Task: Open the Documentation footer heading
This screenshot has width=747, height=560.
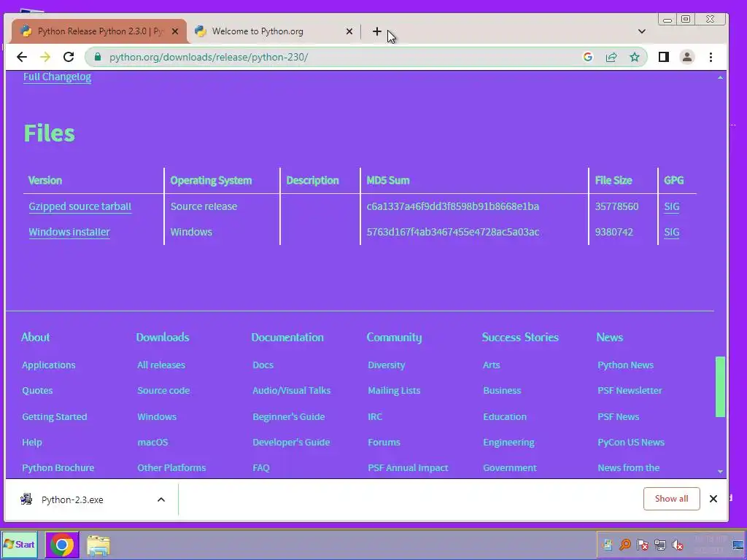Action: click(287, 337)
